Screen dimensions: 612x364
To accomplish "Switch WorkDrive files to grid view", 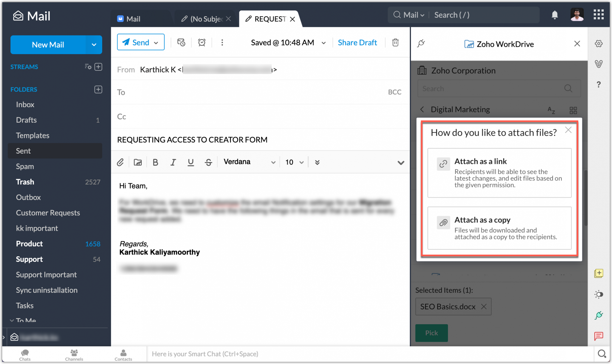I will coord(573,110).
